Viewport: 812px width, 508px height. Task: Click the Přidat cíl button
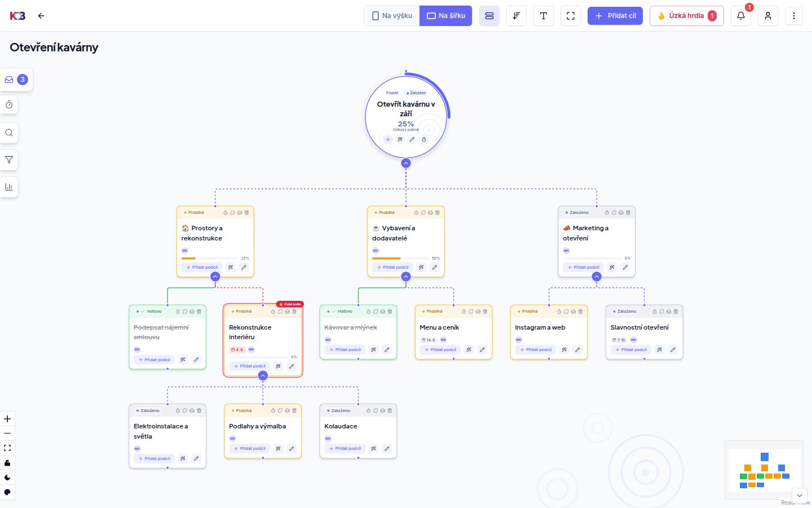pos(615,16)
